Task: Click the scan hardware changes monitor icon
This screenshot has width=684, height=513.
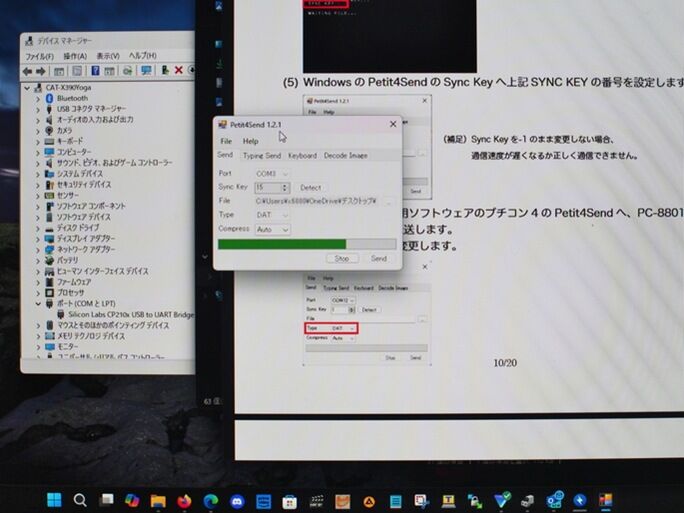Action: (x=146, y=70)
